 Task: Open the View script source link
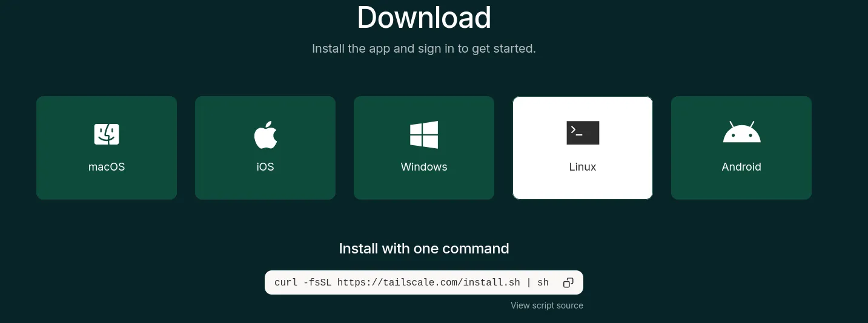coord(547,305)
